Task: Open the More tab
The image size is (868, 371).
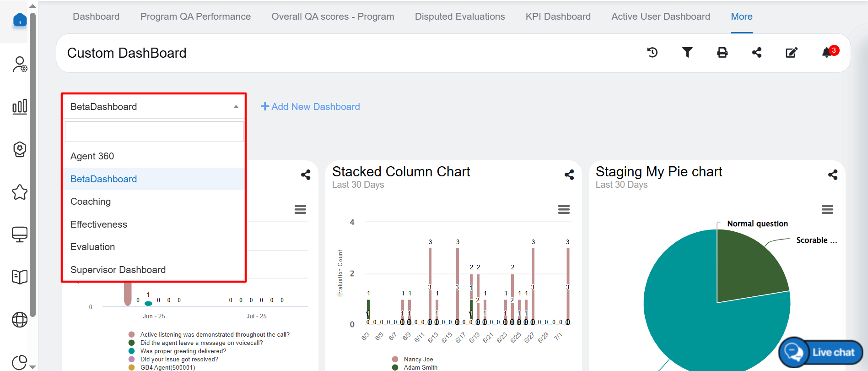Action: click(x=741, y=16)
